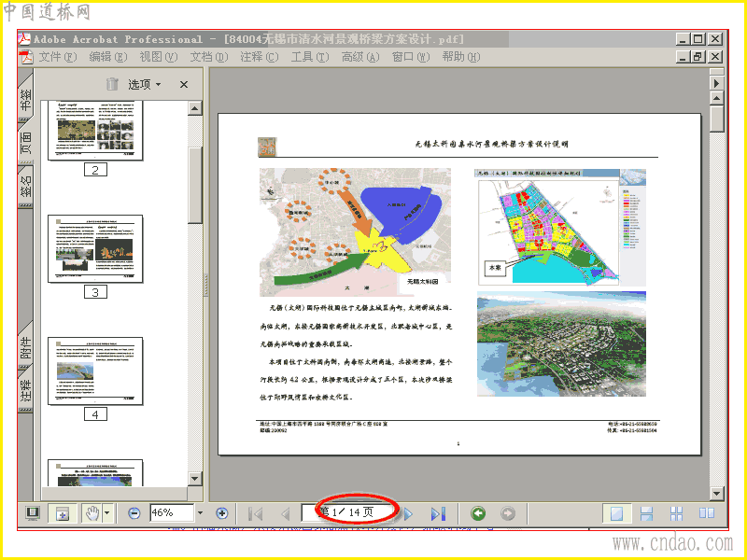Select the Hand tool

92,513
